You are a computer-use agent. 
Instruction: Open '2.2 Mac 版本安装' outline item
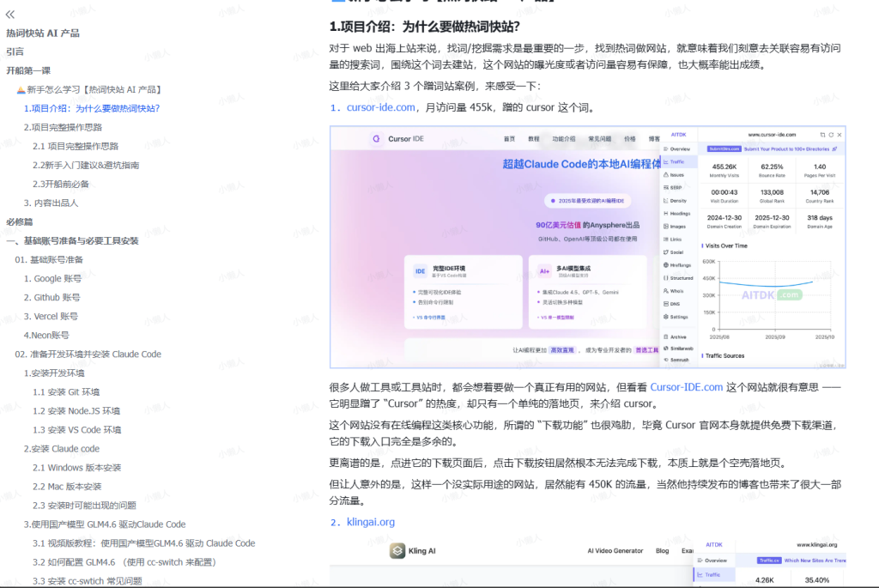(67, 487)
